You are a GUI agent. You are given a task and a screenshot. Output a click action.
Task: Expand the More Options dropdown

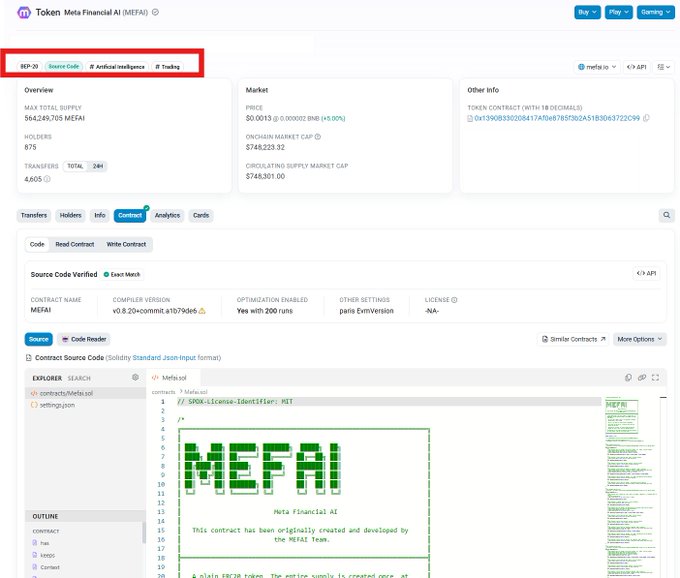tap(640, 339)
